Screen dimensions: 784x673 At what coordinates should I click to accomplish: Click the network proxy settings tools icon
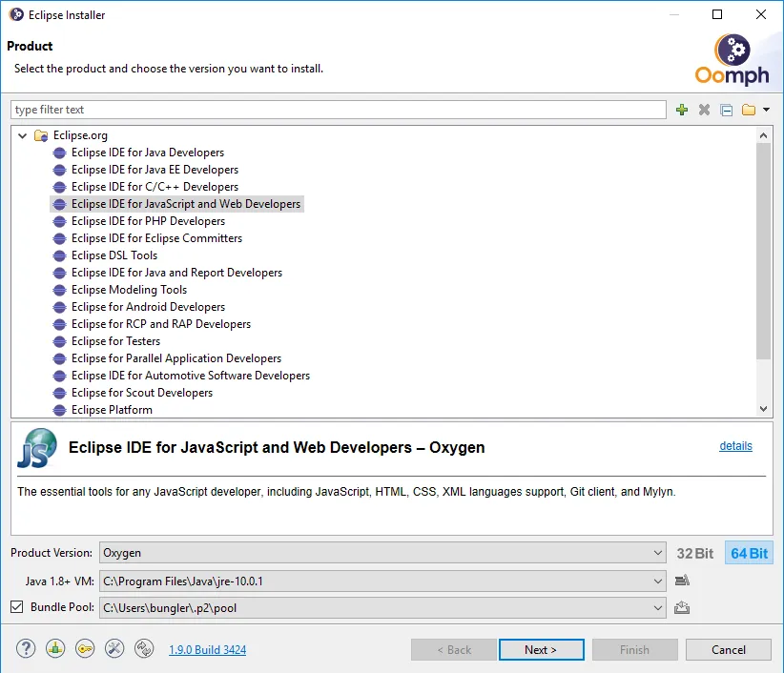point(114,649)
